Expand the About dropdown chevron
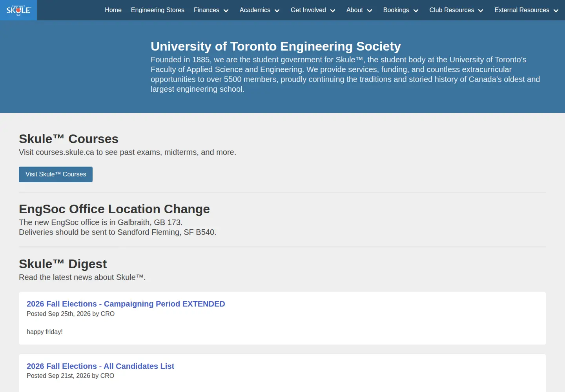This screenshot has width=565, height=392. point(370,11)
